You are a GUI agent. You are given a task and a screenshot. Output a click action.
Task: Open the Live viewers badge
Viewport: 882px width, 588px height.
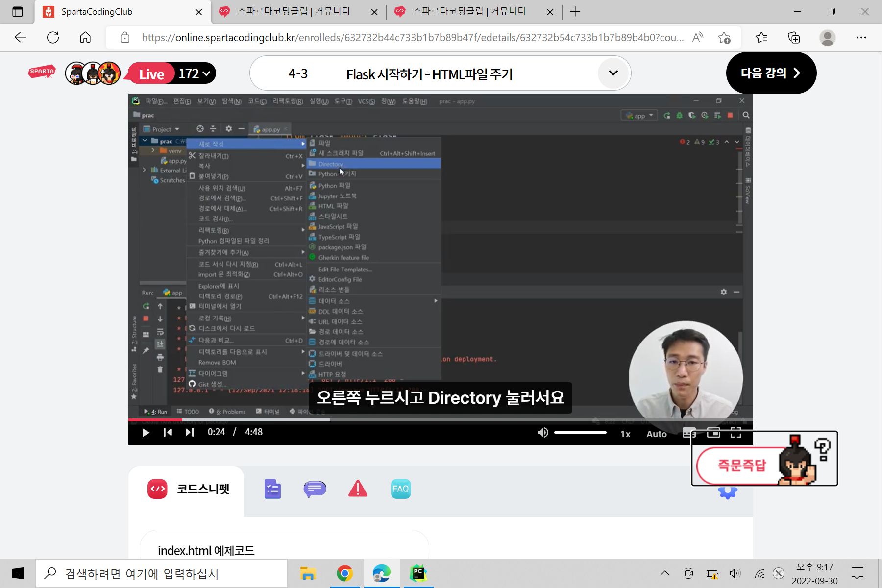[151, 74]
